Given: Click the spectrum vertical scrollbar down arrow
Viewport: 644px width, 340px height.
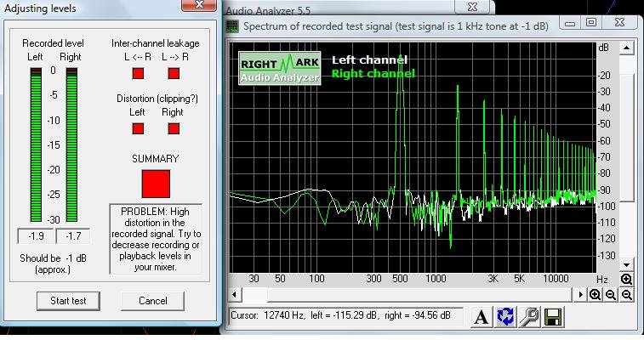Looking at the screenshot, I should (x=626, y=265).
